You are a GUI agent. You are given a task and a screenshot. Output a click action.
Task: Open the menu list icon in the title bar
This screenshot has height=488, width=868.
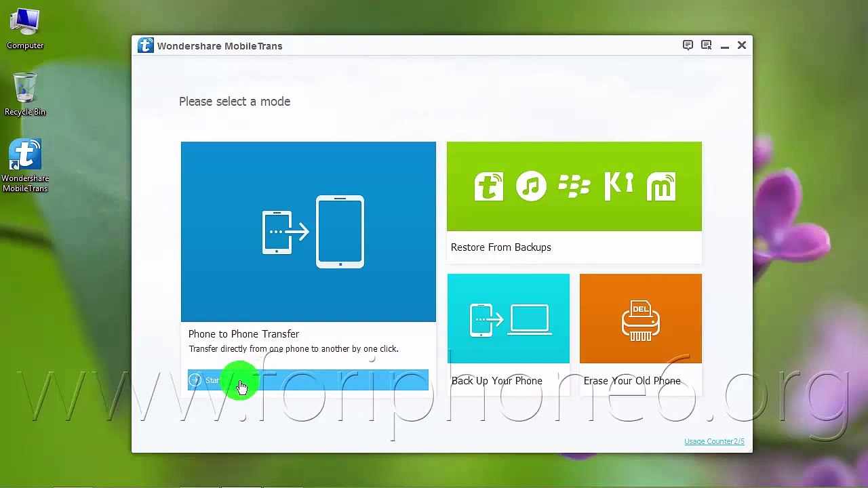[x=706, y=45]
